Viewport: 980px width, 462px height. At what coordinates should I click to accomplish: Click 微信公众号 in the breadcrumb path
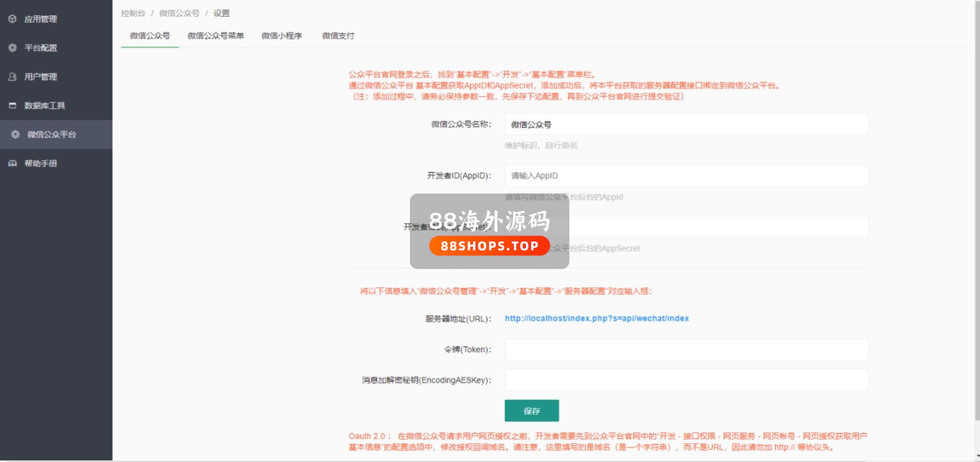click(x=179, y=13)
